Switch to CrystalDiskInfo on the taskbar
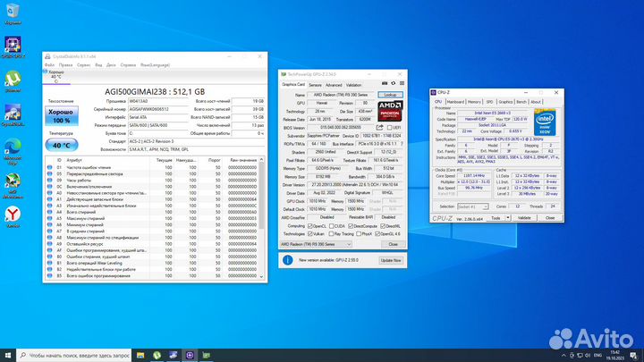 (174, 355)
